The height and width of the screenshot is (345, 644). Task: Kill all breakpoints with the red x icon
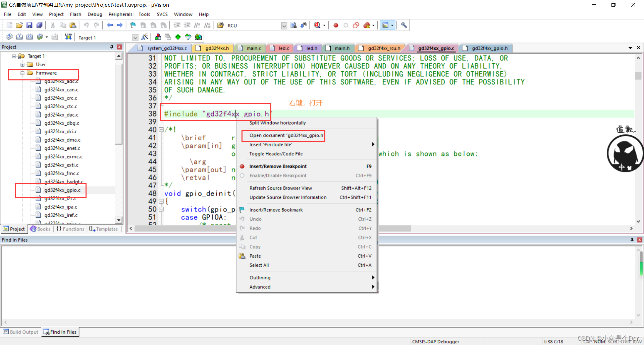(367, 25)
